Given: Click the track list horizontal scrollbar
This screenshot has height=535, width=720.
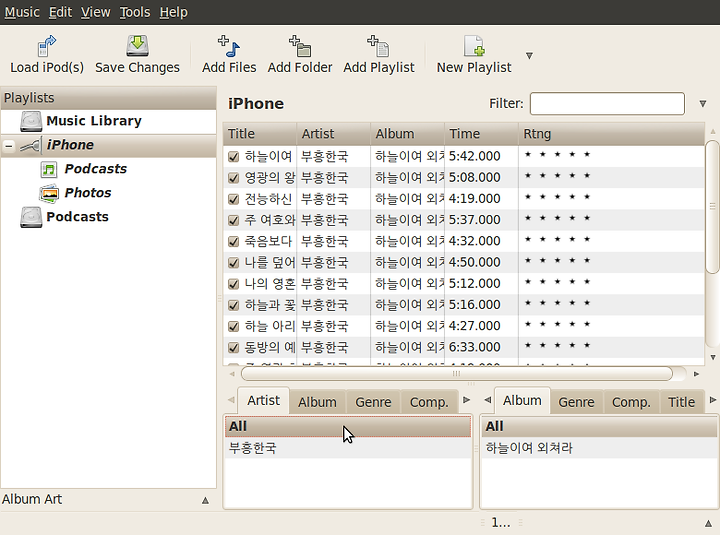Looking at the screenshot, I should [456, 374].
